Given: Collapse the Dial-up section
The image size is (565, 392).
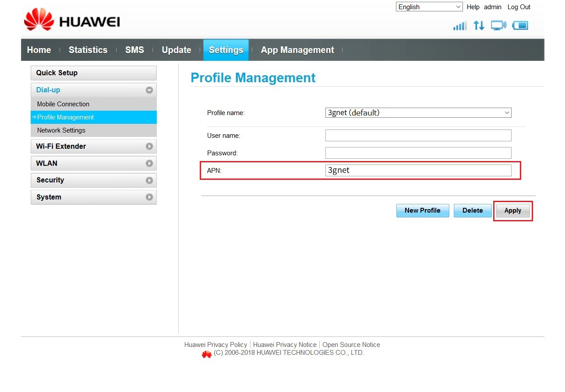Looking at the screenshot, I should (93, 90).
